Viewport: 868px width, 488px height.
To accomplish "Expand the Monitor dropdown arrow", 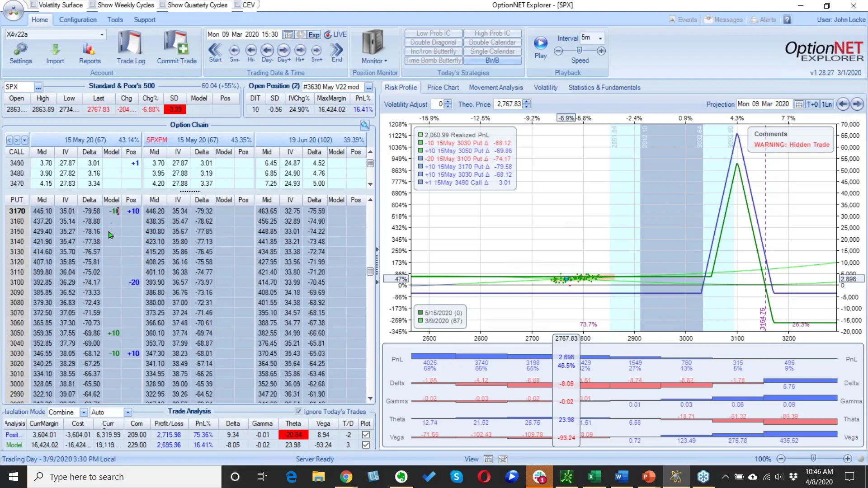I will click(386, 61).
